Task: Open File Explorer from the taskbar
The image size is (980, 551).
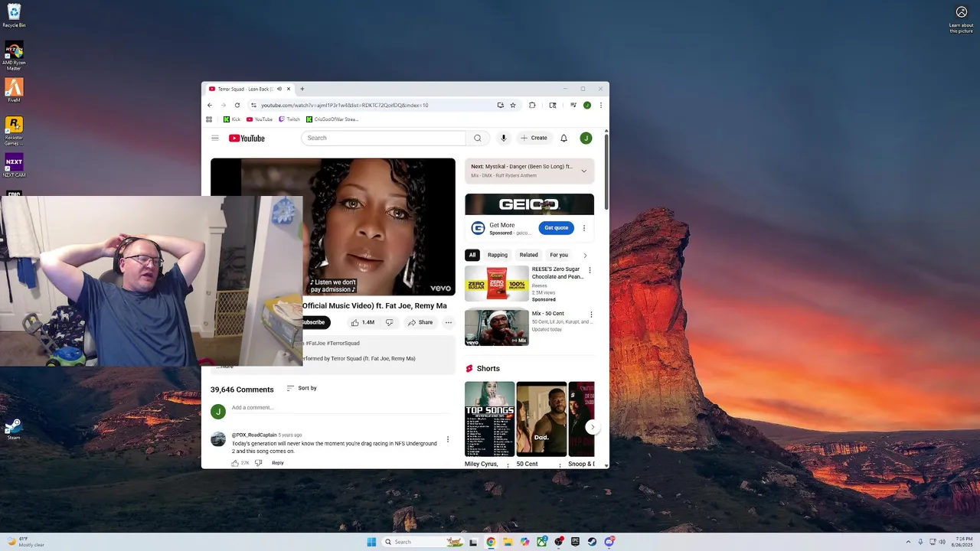Action: (x=508, y=542)
